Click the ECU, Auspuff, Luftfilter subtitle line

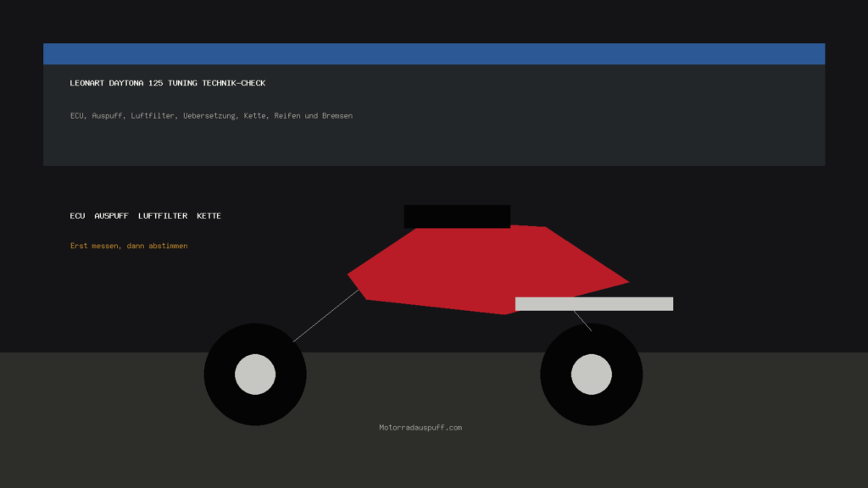(x=211, y=115)
